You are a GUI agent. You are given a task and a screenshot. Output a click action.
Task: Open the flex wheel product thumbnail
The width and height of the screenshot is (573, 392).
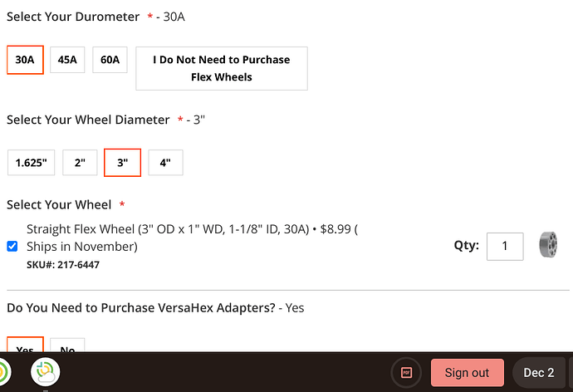pos(548,245)
